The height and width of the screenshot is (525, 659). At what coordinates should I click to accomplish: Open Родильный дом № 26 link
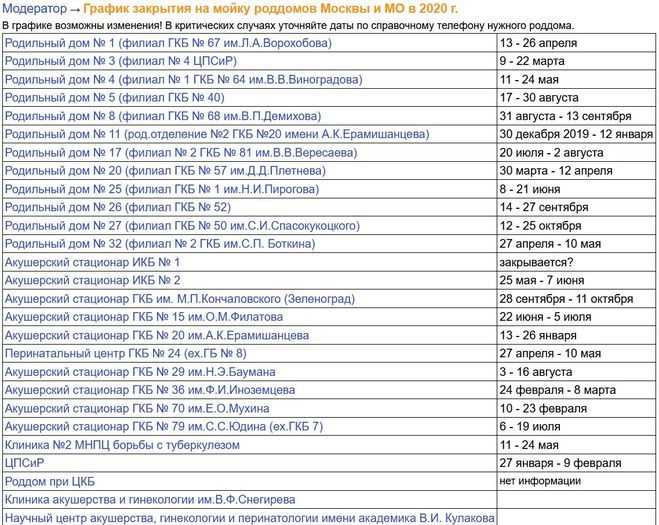(118, 207)
